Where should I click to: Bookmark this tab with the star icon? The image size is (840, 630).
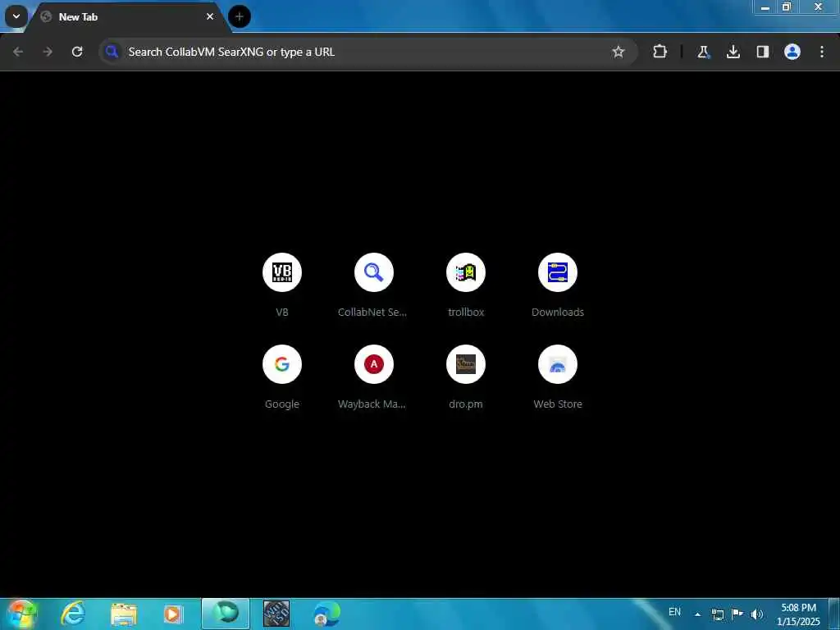(619, 52)
